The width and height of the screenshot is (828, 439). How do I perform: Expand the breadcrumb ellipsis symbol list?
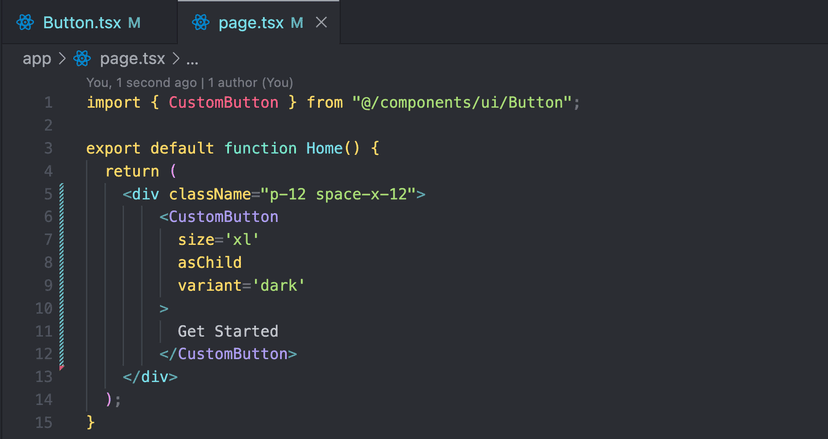tap(193, 59)
